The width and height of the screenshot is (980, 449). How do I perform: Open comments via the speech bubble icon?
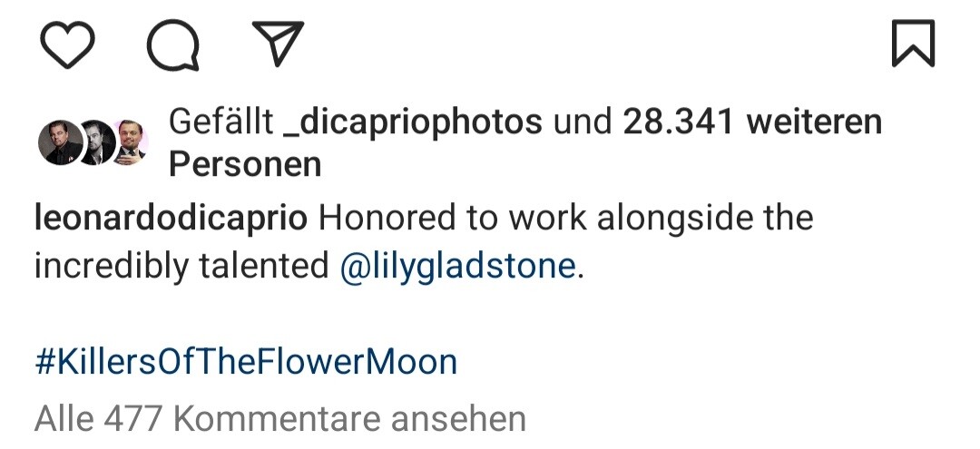(x=173, y=45)
